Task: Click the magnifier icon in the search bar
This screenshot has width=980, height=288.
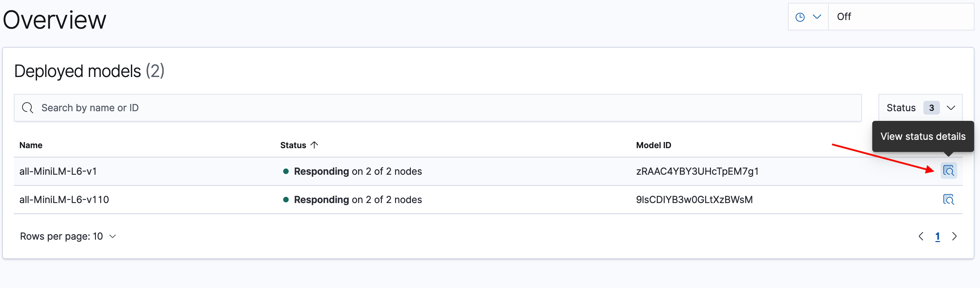Action: pos(27,108)
